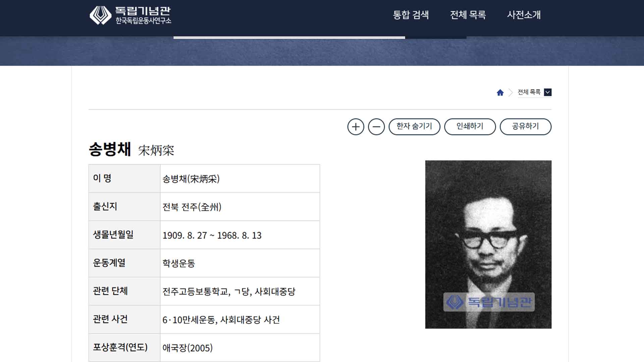The width and height of the screenshot is (644, 362).
Task: Toggle 한자 숨기기 to hide Hanja characters
Action: [x=415, y=127]
